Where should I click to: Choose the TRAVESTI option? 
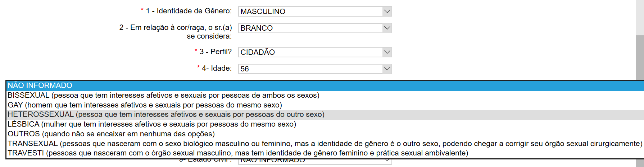click(238, 153)
